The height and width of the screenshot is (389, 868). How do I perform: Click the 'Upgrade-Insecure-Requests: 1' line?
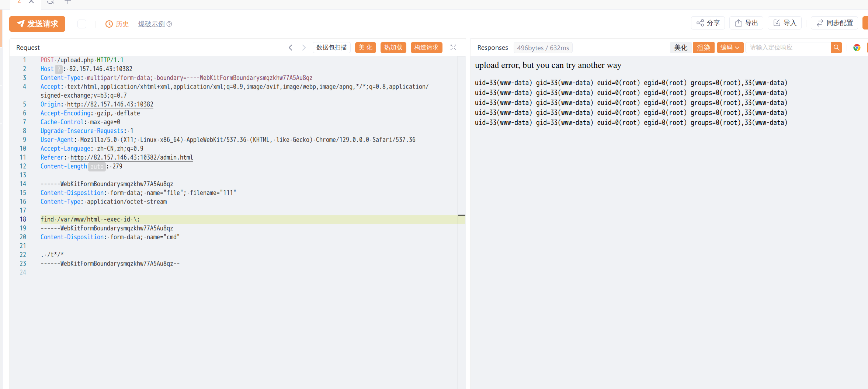(x=87, y=131)
